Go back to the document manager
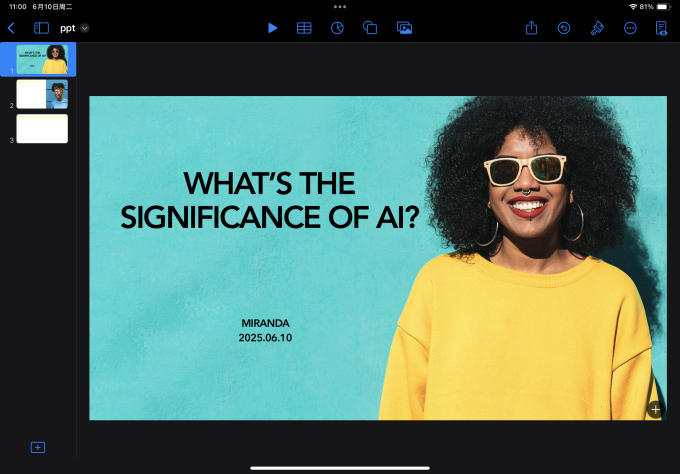 pos(11,28)
